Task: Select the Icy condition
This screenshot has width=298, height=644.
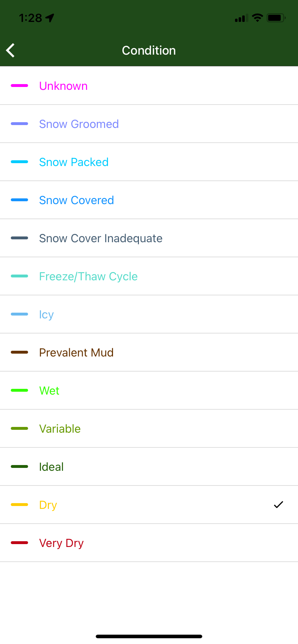Action: point(149,314)
